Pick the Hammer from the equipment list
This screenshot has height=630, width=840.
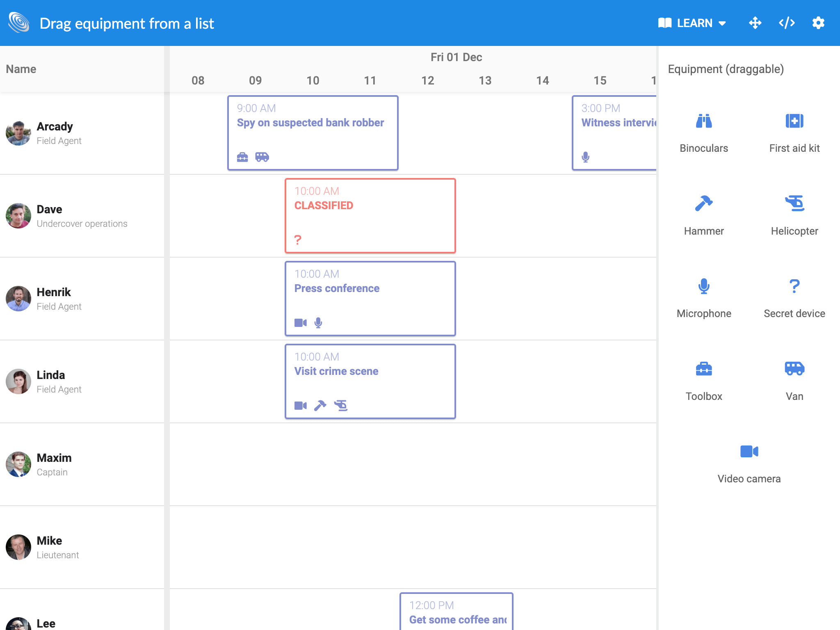[703, 203]
